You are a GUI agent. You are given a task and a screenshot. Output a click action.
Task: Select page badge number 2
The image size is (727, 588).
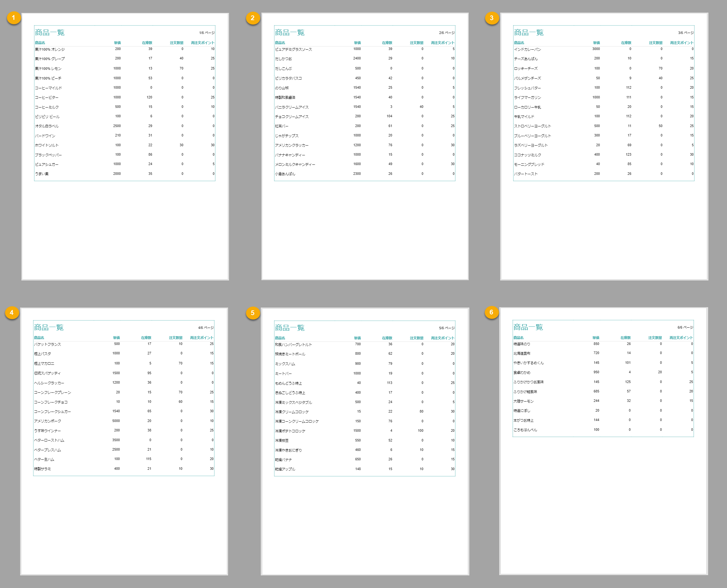tap(253, 18)
